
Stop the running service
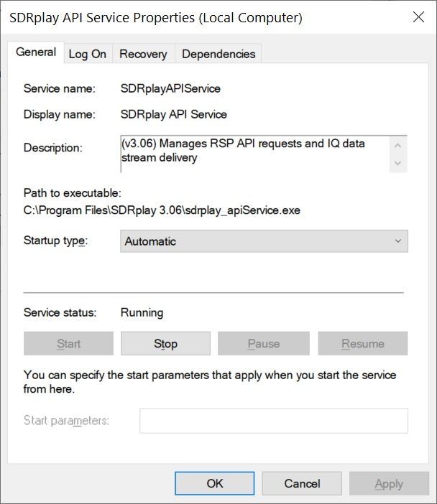click(x=165, y=344)
